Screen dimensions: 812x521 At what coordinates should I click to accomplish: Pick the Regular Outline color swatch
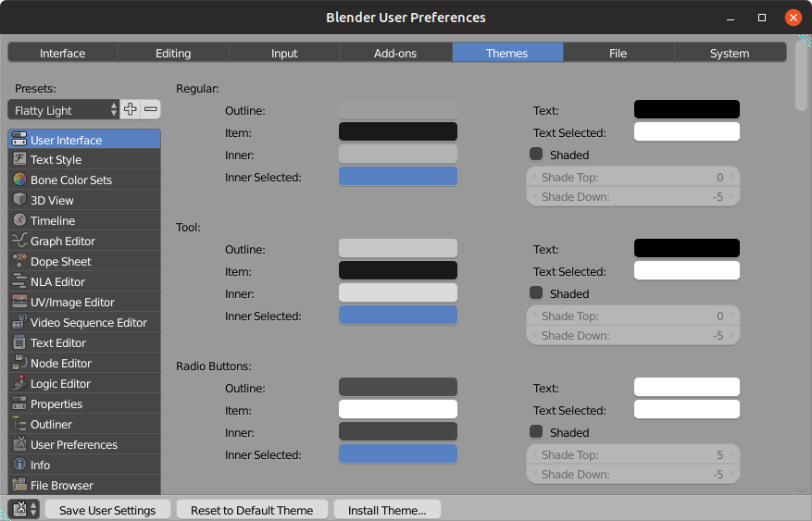point(398,110)
